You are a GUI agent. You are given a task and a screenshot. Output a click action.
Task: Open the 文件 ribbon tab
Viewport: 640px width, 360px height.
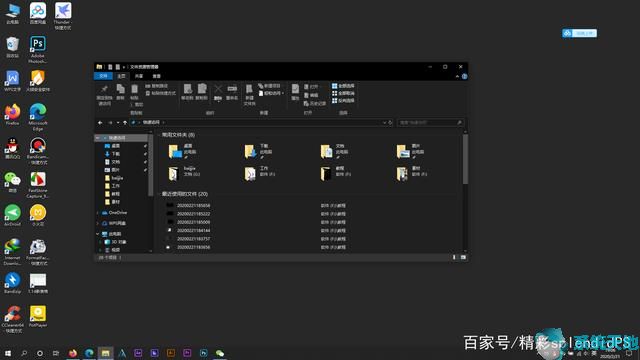pos(103,76)
